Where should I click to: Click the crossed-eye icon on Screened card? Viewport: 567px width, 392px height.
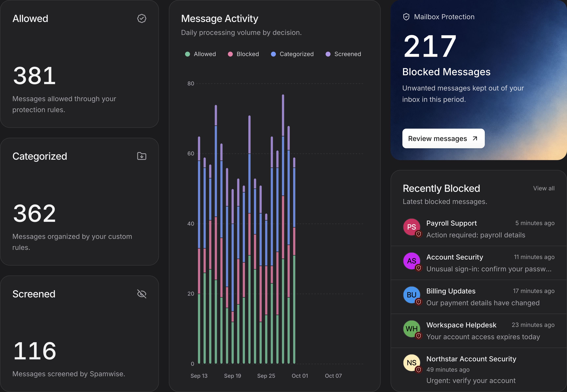pyautogui.click(x=142, y=294)
